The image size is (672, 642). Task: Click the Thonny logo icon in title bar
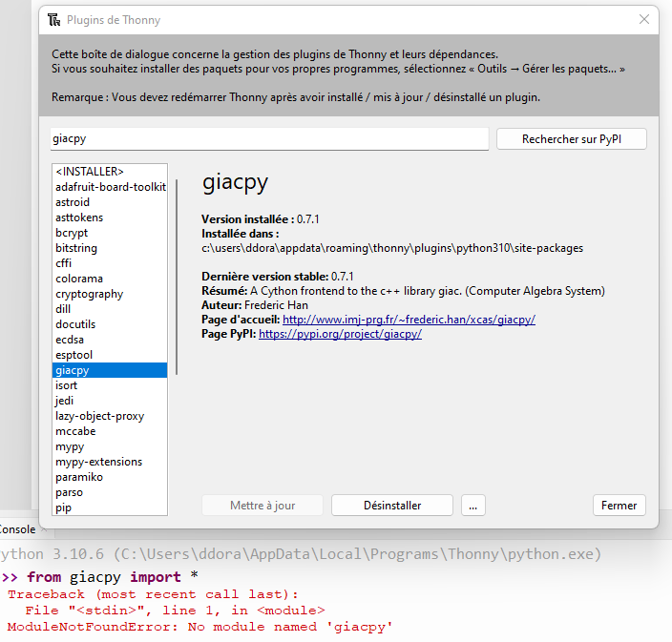pos(54,20)
